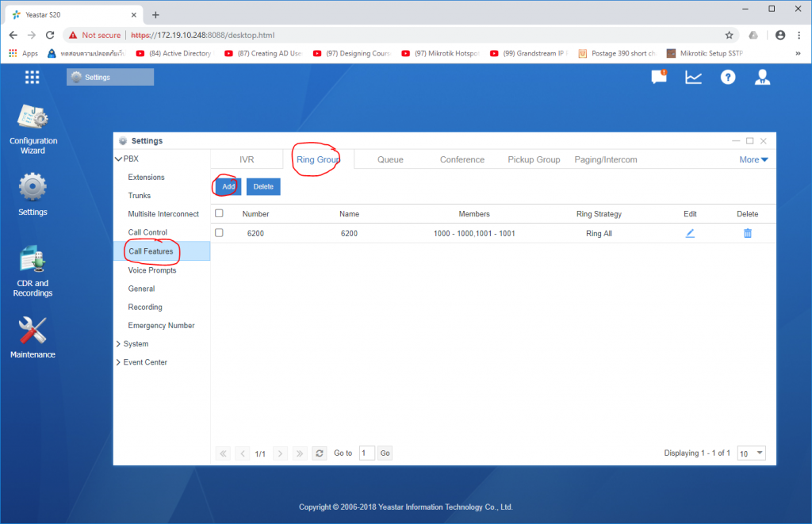Switch to the IVR tab

point(247,159)
